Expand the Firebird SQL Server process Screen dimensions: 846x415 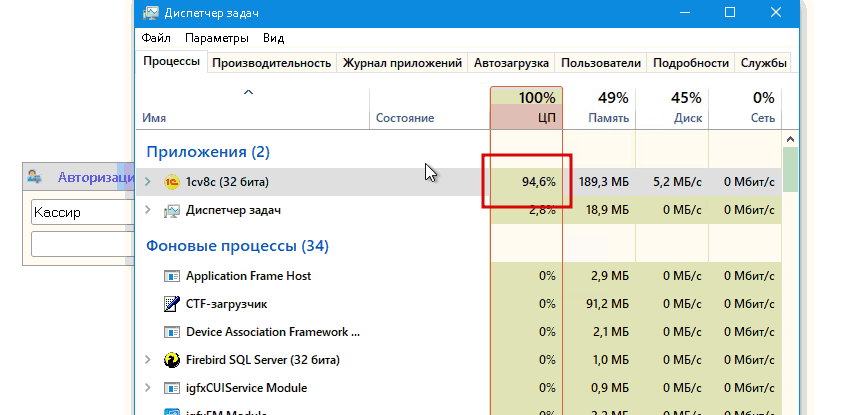(148, 360)
